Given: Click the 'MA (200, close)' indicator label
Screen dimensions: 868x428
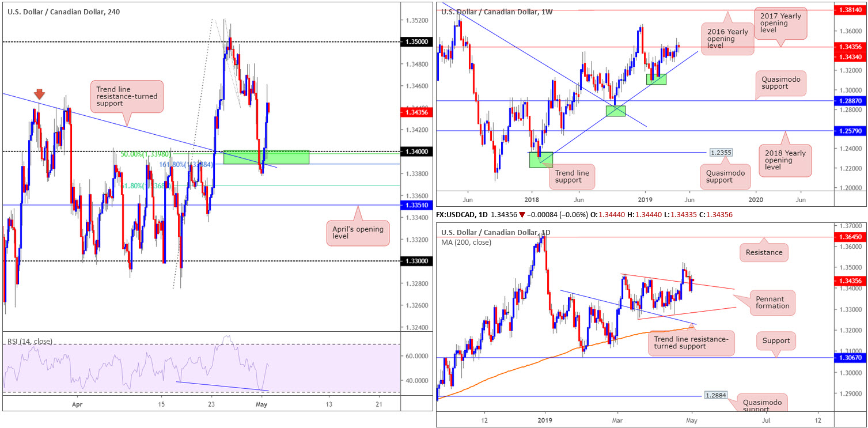Looking at the screenshot, I should [x=467, y=243].
